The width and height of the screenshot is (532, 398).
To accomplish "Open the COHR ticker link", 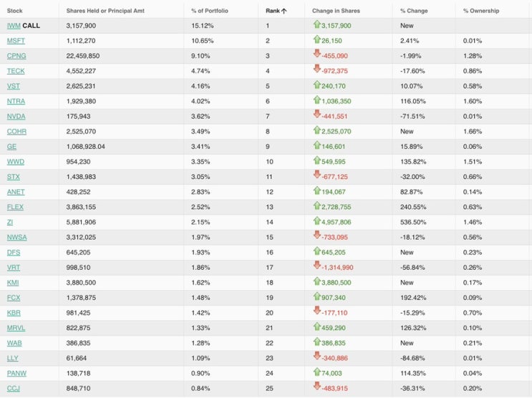I will coord(16,131).
